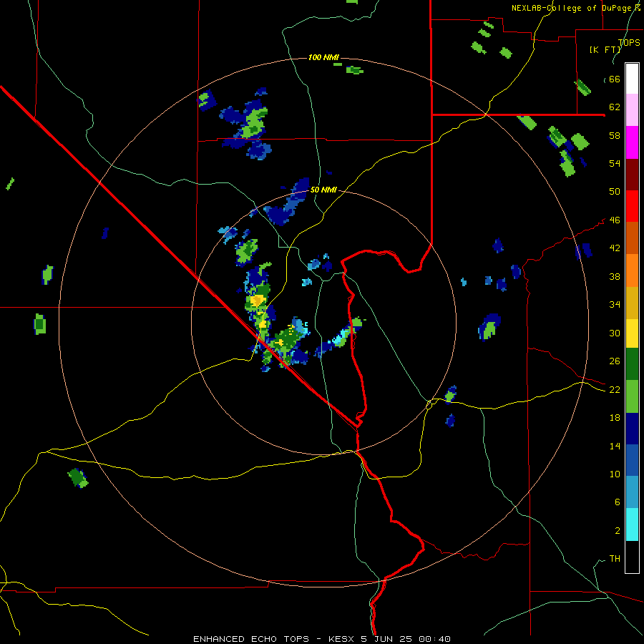Click the "00:40" scan time
The width and height of the screenshot is (644, 644).
point(434,639)
